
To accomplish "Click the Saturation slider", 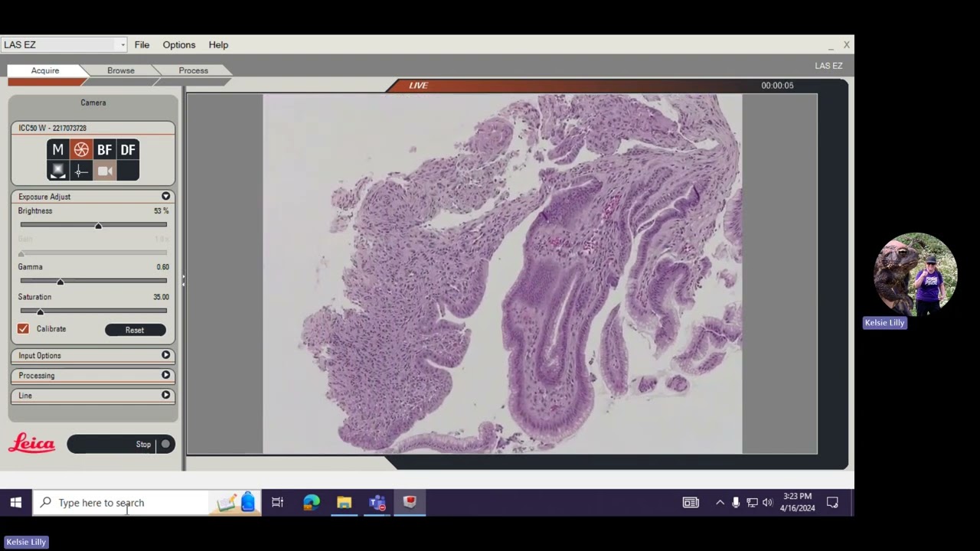I will [93, 311].
